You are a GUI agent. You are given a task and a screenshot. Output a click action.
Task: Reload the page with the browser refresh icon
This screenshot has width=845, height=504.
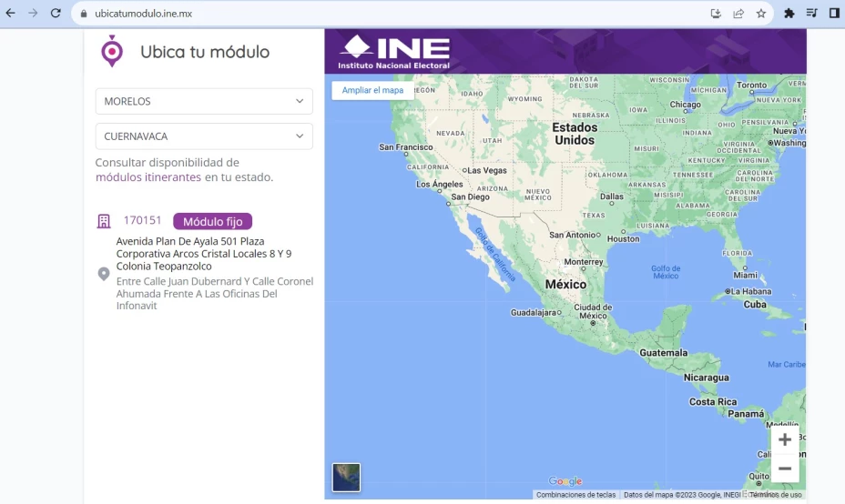pyautogui.click(x=56, y=14)
